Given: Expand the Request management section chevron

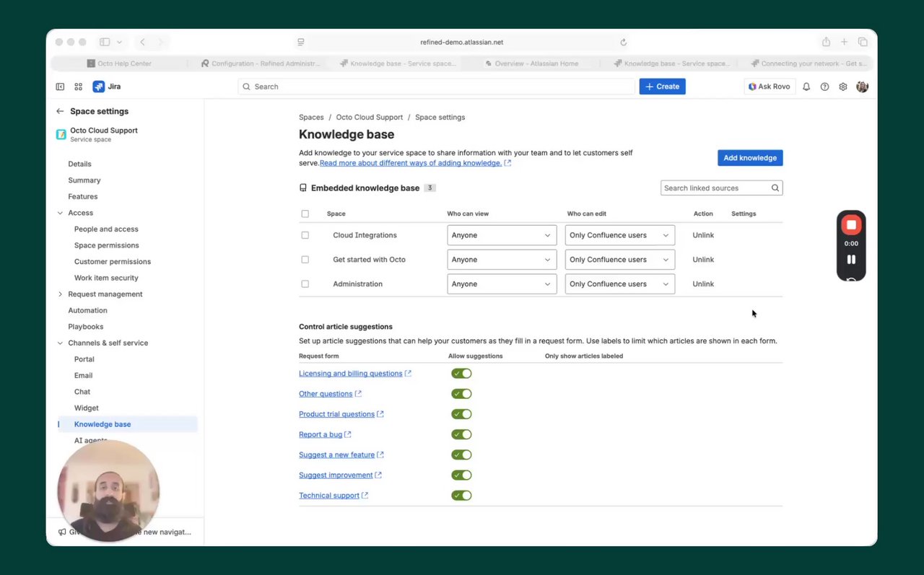Looking at the screenshot, I should [60, 294].
